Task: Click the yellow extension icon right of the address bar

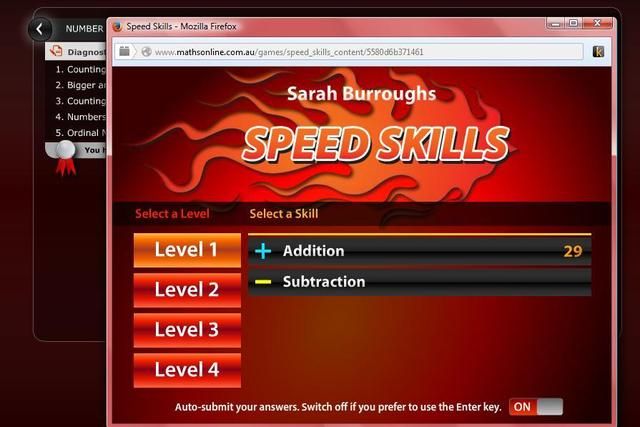Action: (x=598, y=51)
